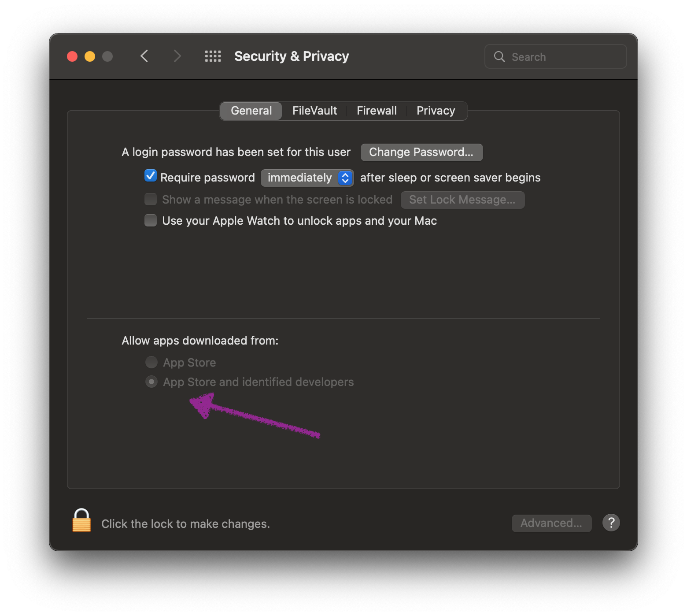
Task: Click the Advanced button
Action: coord(551,523)
